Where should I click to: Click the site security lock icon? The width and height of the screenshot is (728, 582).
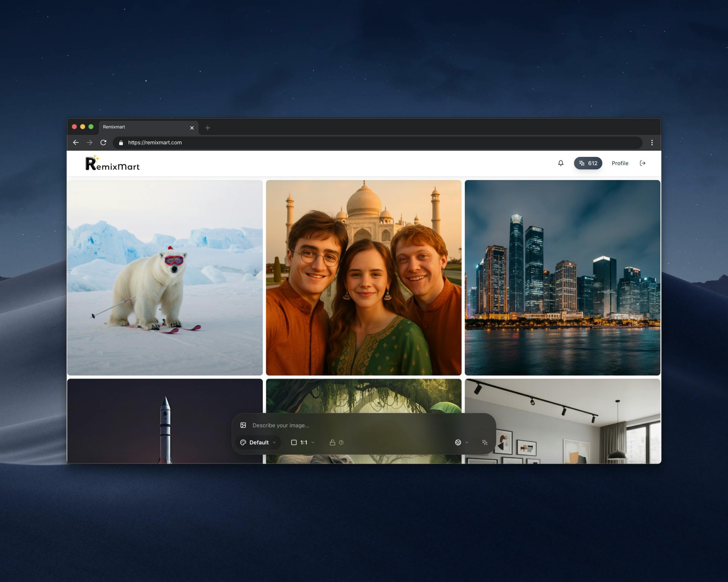(x=121, y=143)
